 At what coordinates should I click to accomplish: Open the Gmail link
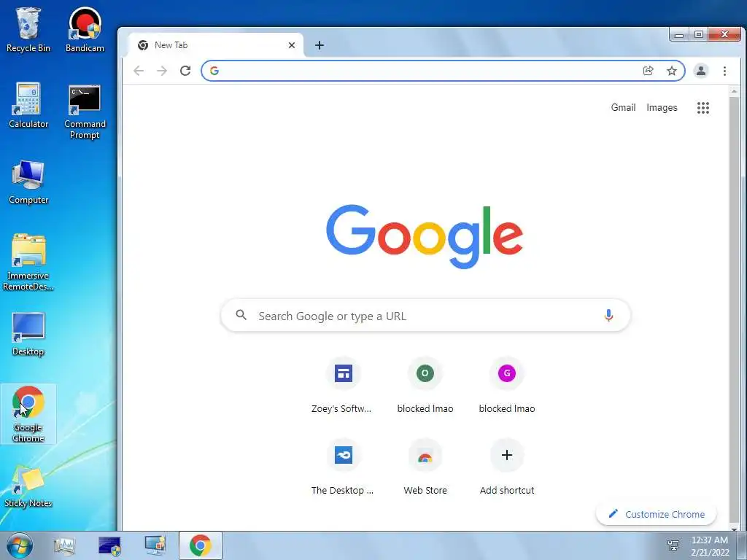623,108
